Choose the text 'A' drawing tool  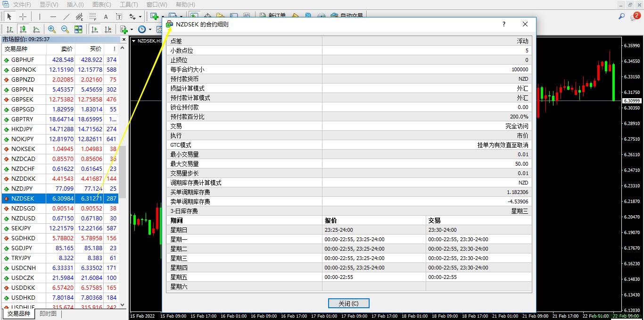(106, 17)
